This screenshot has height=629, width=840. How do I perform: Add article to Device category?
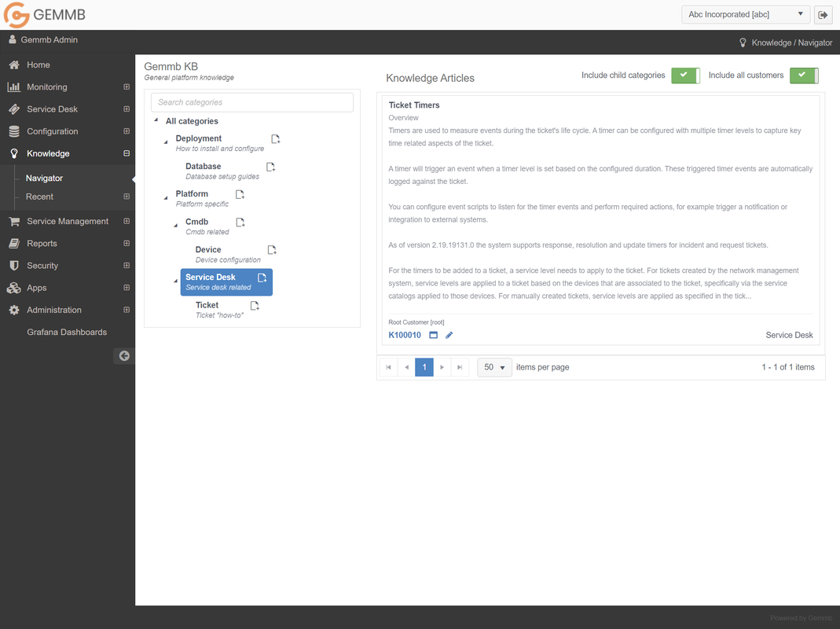(272, 250)
